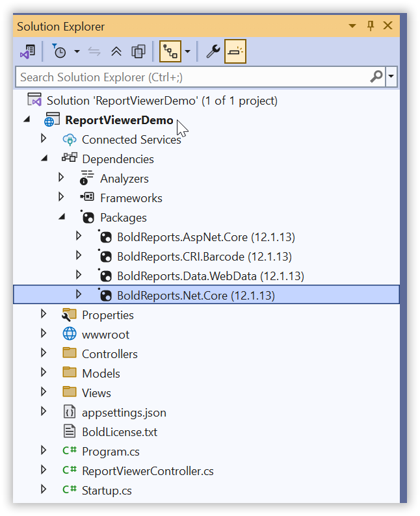Select BoldReports.Data.WebData (12.1.13) text

(x=211, y=276)
